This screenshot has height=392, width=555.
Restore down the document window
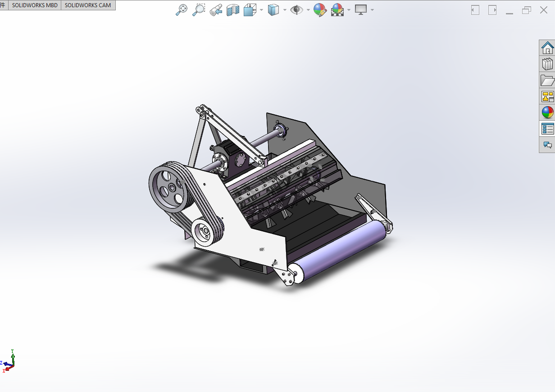coord(527,10)
